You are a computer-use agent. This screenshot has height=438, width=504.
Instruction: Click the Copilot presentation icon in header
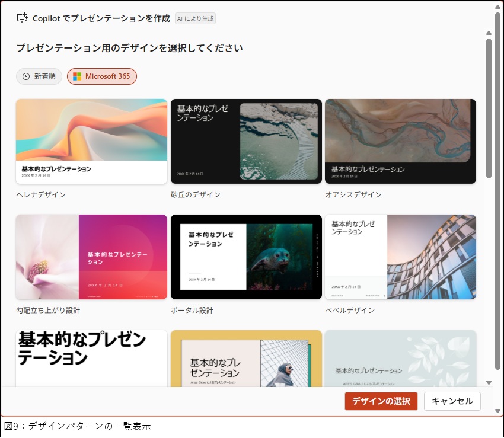(x=23, y=18)
